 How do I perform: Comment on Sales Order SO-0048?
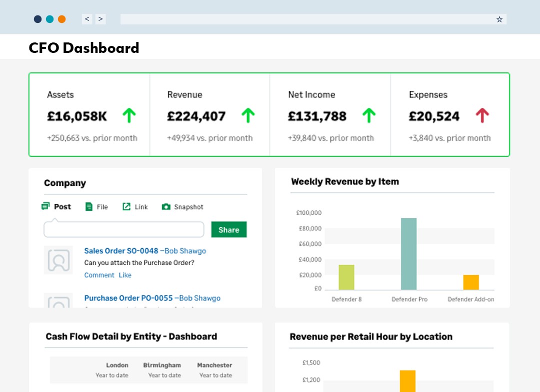[99, 275]
